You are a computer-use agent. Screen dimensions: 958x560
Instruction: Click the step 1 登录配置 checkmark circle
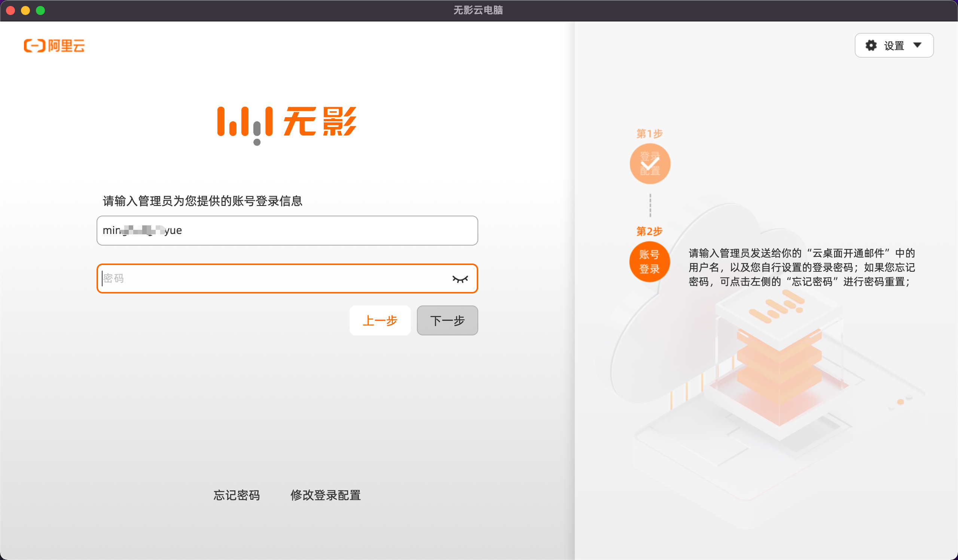tap(650, 164)
